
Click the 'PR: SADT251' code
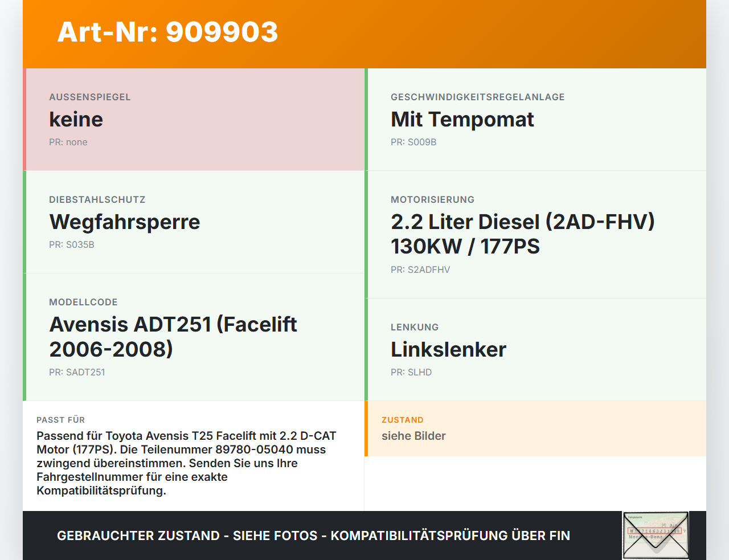[77, 373]
